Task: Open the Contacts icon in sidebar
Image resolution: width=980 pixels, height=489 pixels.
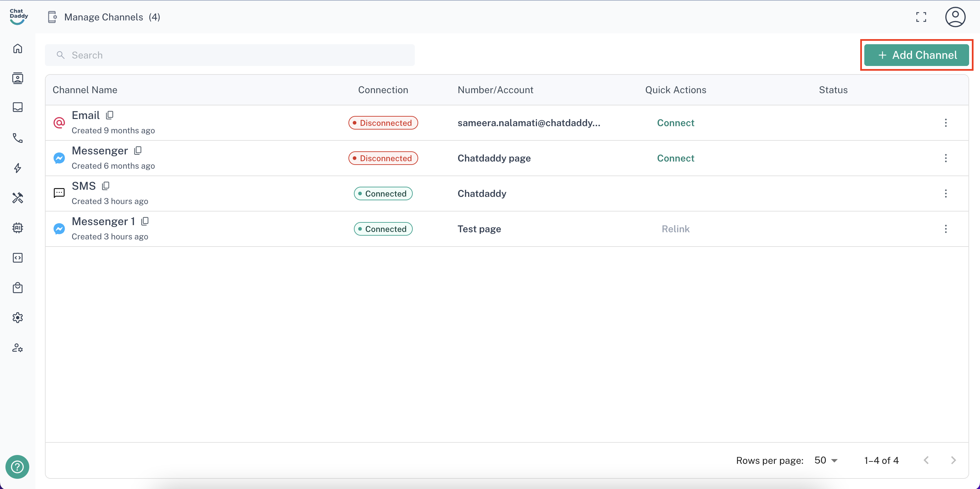Action: coord(17,78)
